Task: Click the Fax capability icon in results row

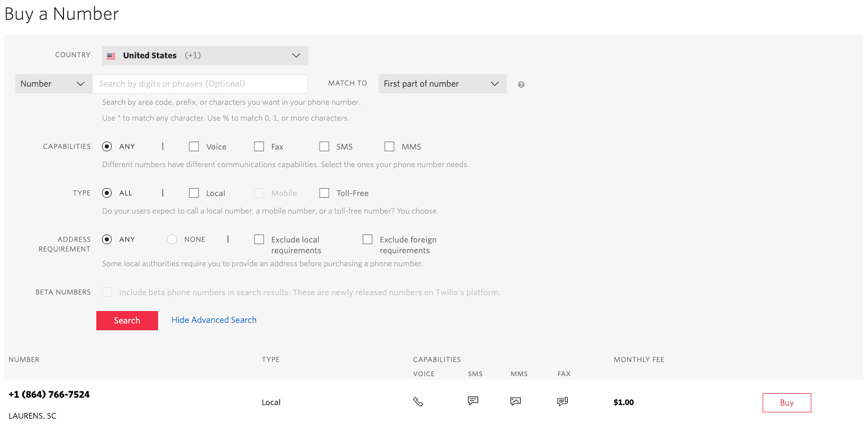Action: [562, 401]
